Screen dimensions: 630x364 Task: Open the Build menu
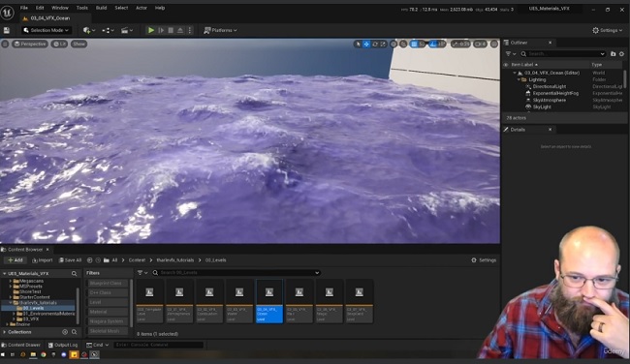click(101, 8)
